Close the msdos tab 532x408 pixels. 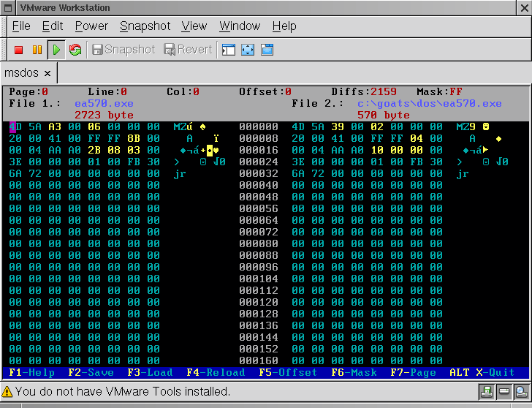pos(47,73)
